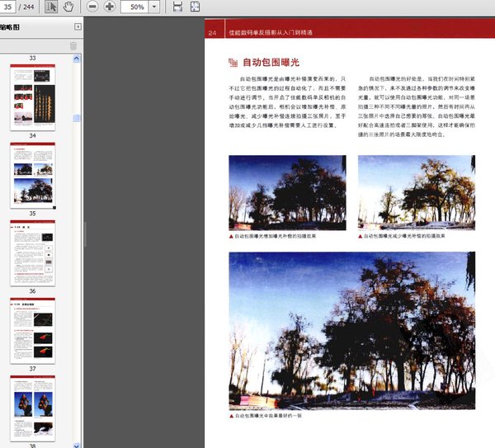Toggle fit one full page view
This screenshot has height=448, width=495.
(x=195, y=7)
